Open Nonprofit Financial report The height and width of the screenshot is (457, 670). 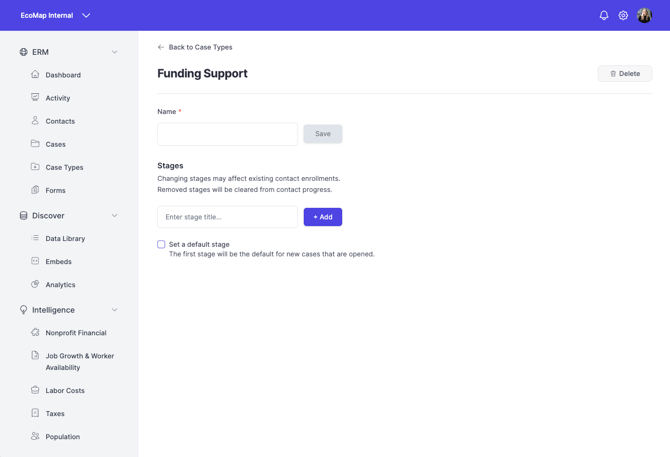[76, 333]
